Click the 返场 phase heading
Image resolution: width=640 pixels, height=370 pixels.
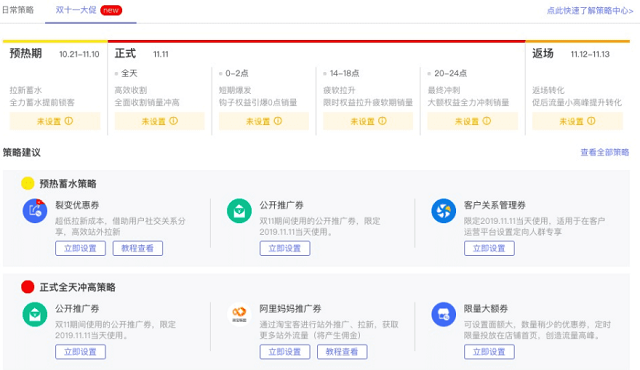[x=543, y=53]
